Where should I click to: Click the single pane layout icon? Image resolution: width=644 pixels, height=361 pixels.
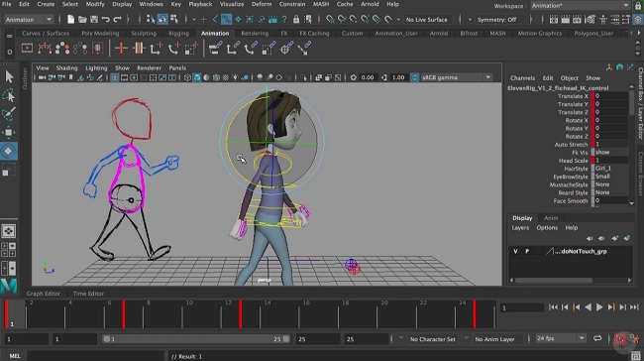(x=9, y=231)
